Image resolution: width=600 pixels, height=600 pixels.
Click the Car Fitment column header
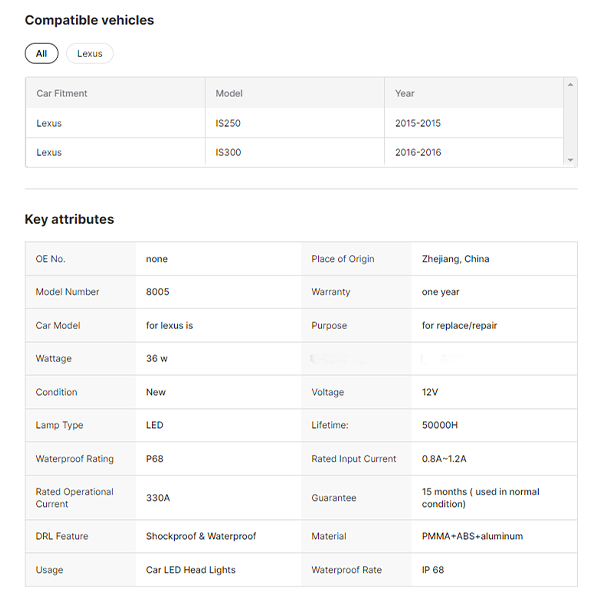click(x=62, y=93)
